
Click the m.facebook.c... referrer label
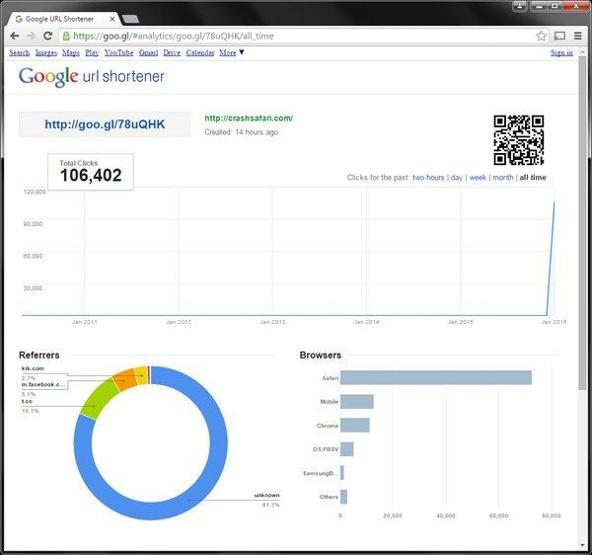43,384
